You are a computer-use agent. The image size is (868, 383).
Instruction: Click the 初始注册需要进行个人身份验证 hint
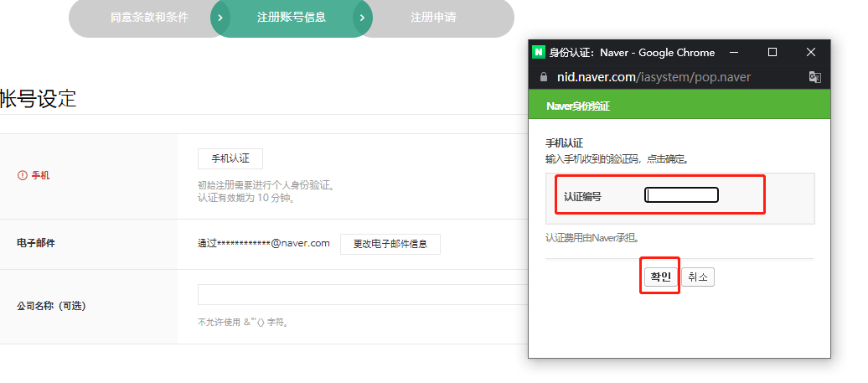pyautogui.click(x=266, y=185)
